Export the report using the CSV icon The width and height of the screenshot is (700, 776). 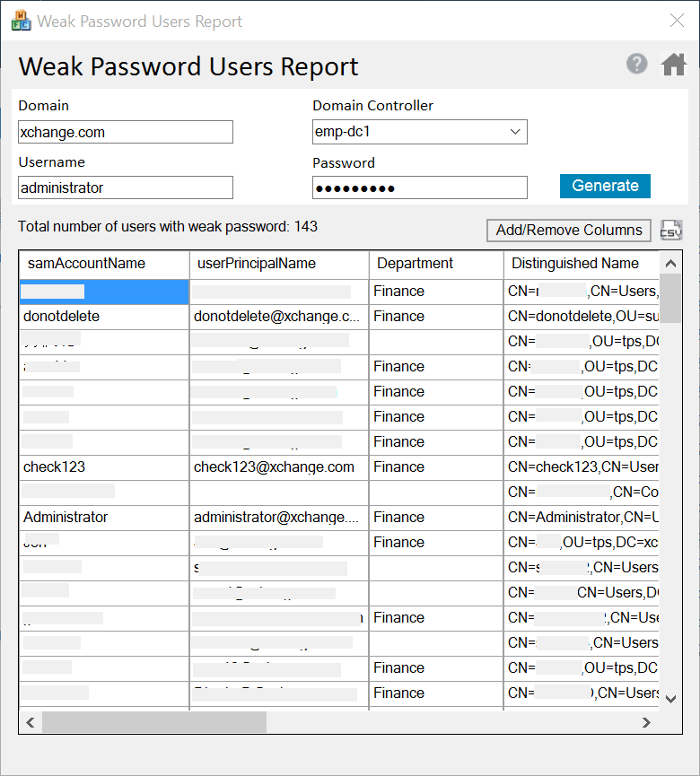pyautogui.click(x=670, y=231)
